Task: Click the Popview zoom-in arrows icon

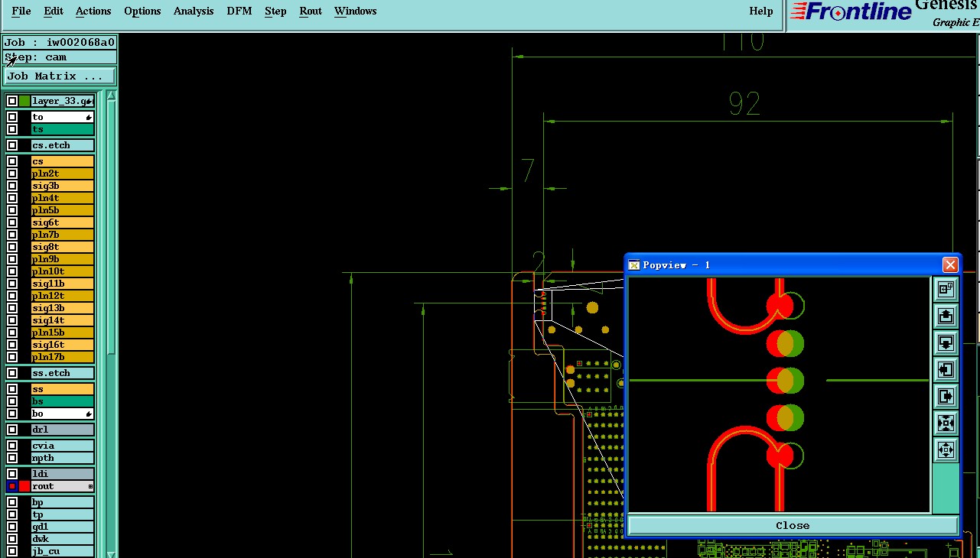Action: (x=946, y=423)
